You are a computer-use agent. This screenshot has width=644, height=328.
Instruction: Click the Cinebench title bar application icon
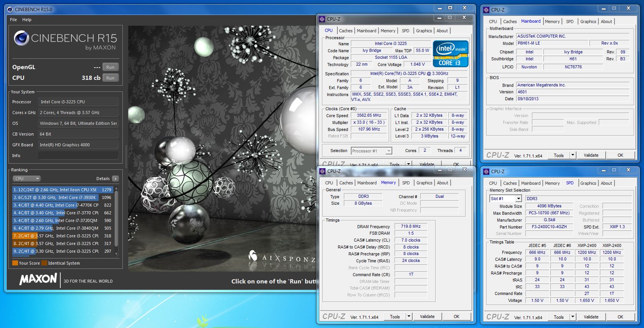point(10,9)
